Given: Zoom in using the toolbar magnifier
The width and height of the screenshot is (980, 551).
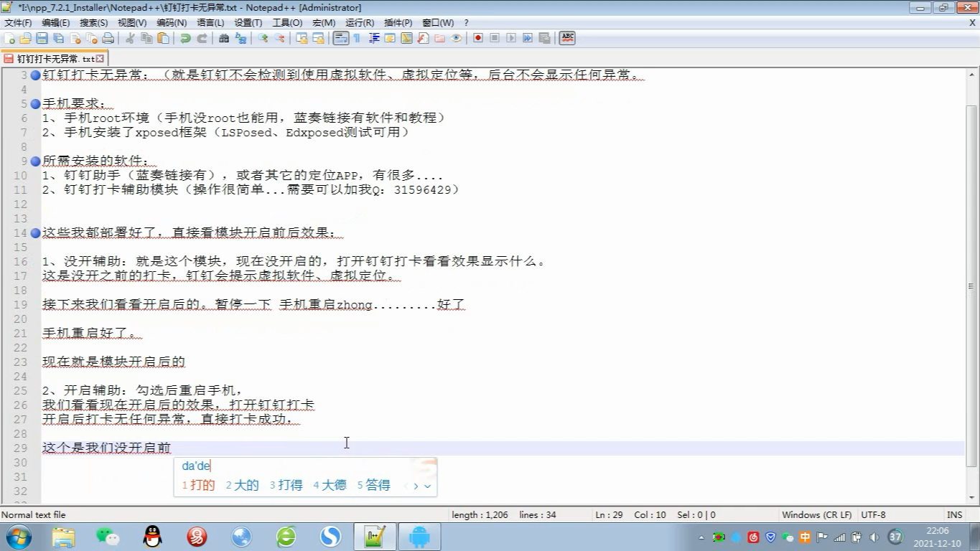Looking at the screenshot, I should 263,38.
